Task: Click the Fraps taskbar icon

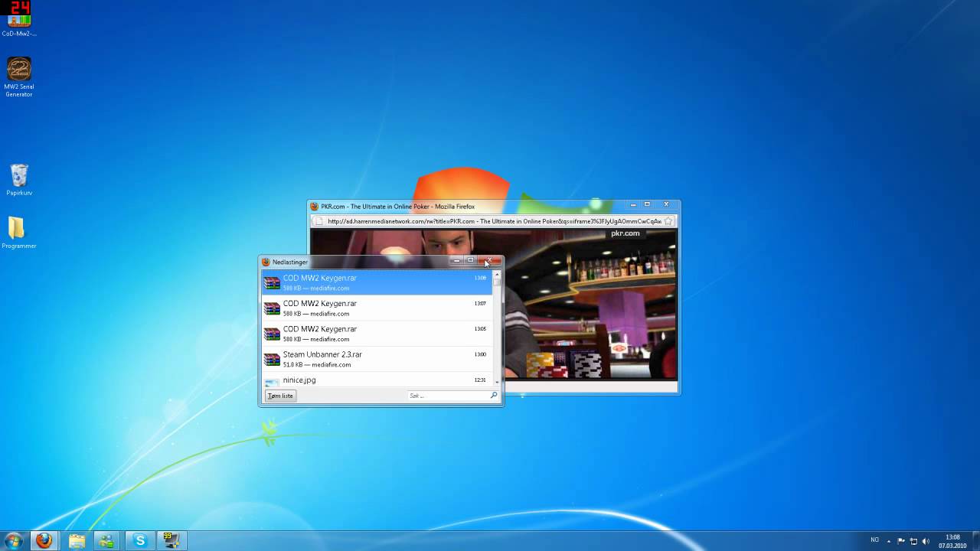Action: [x=170, y=540]
